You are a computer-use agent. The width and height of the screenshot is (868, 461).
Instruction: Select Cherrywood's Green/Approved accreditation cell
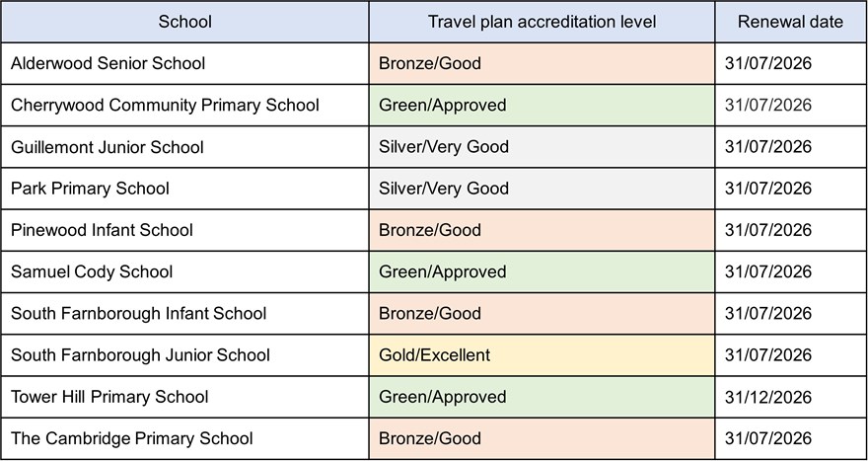(443, 105)
